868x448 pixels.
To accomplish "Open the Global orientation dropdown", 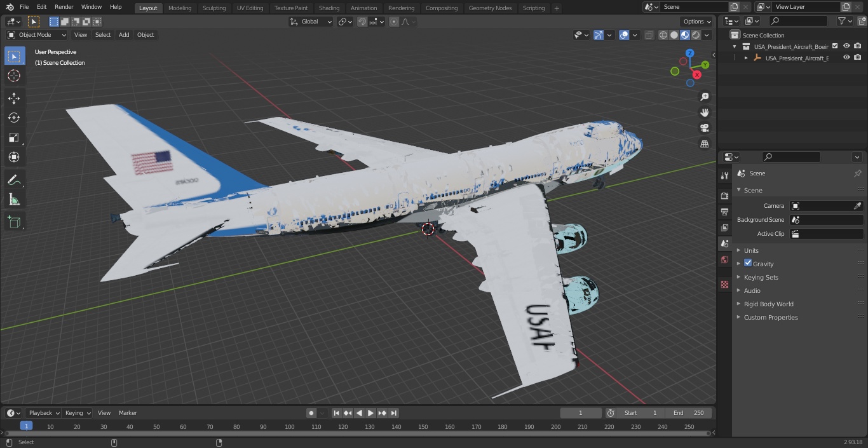I will 311,22.
